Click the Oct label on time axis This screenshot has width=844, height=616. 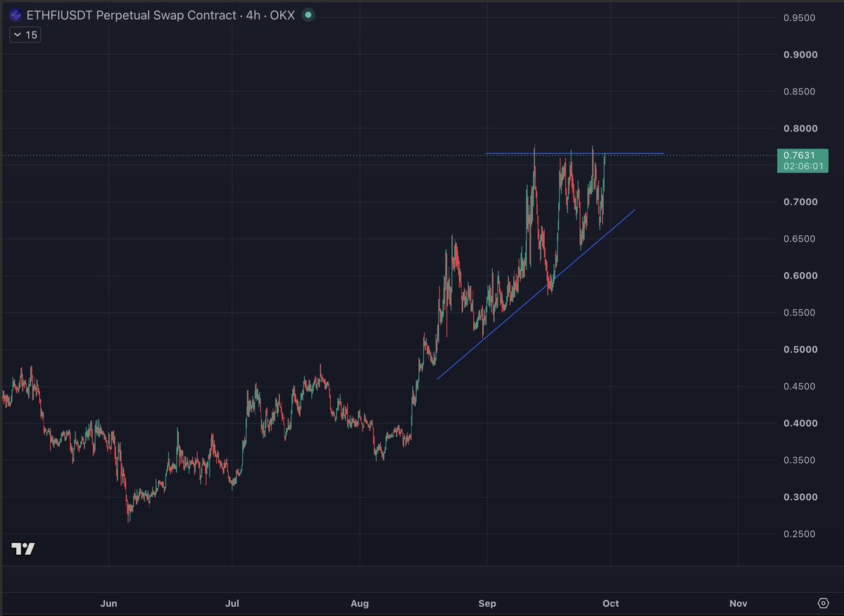tap(610, 603)
